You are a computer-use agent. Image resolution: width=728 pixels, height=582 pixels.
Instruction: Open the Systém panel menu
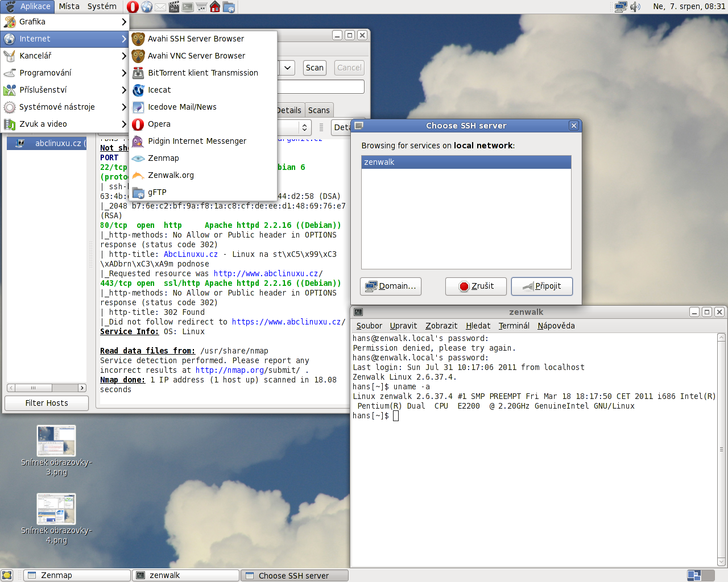(102, 6)
